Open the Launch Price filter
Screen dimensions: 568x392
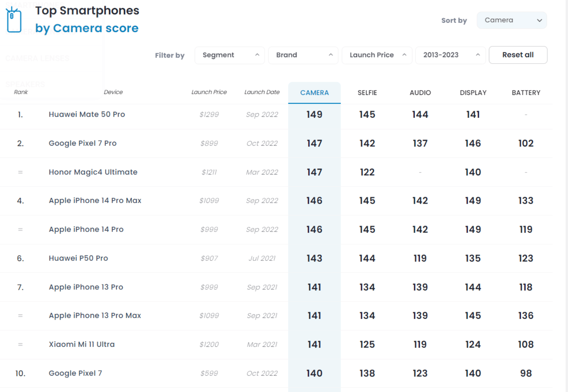(x=377, y=55)
